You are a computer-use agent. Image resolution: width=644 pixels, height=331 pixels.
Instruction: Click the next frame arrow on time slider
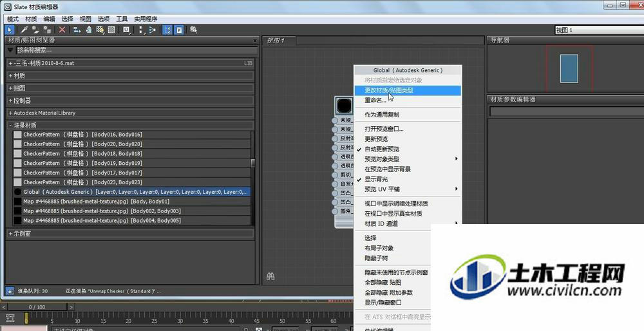pos(71,307)
